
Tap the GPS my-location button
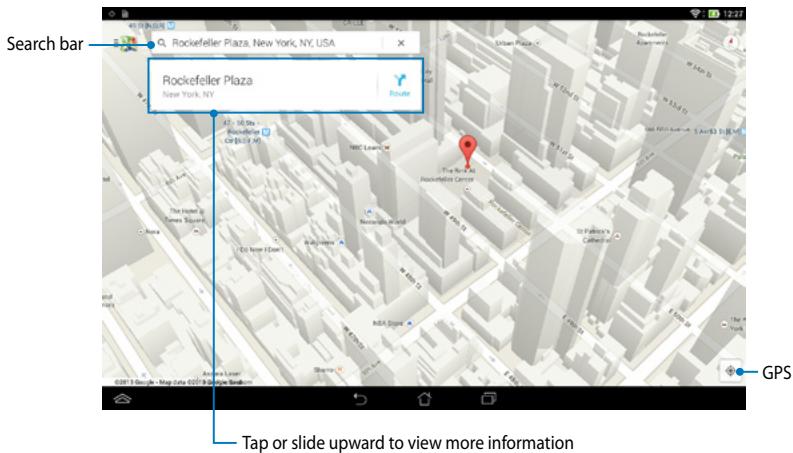click(730, 372)
